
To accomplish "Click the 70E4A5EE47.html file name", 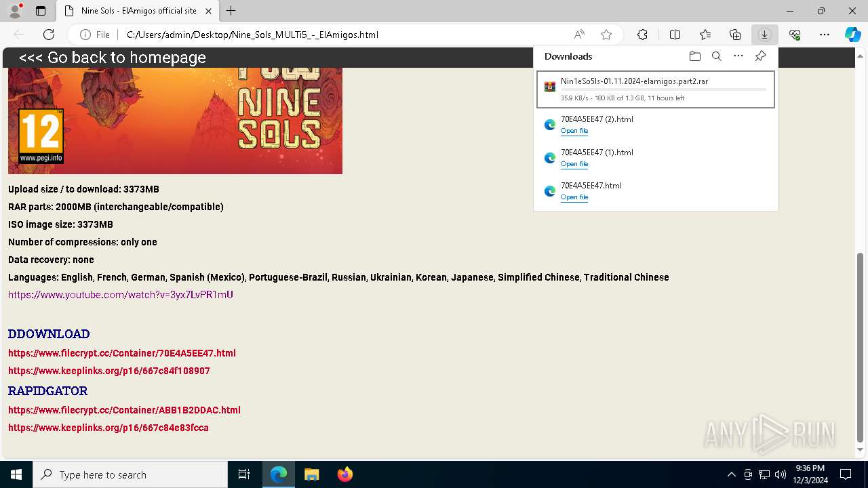I will tap(591, 186).
